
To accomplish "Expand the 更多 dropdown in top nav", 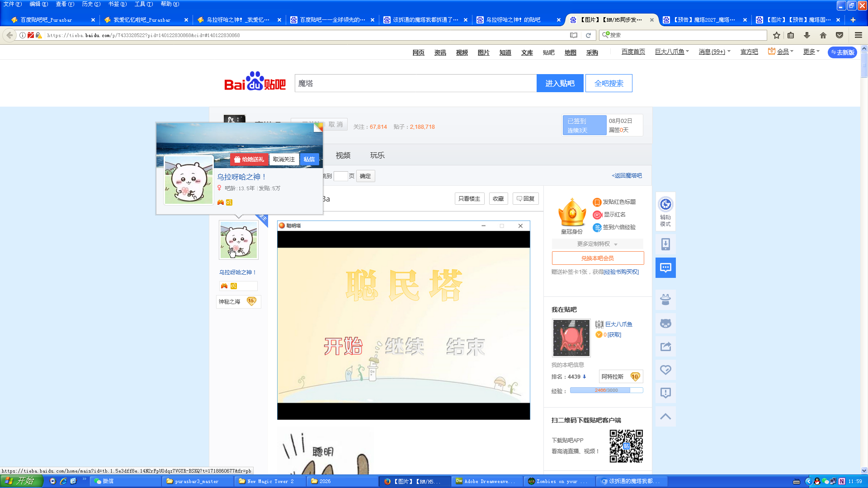I will [811, 52].
